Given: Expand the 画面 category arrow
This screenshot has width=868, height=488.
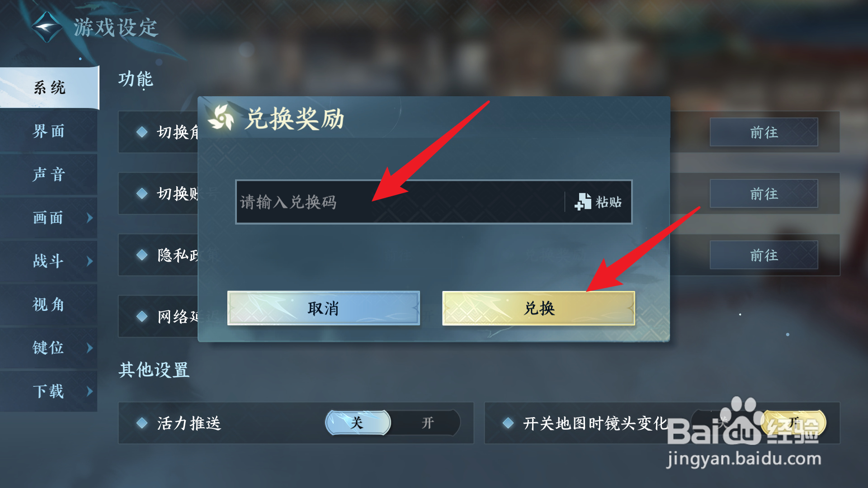Looking at the screenshot, I should point(90,218).
